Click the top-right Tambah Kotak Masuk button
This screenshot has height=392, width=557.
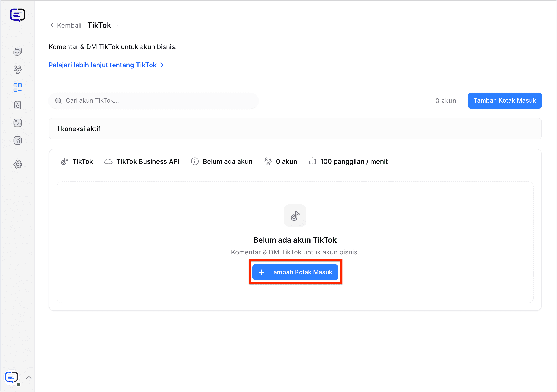(x=505, y=100)
